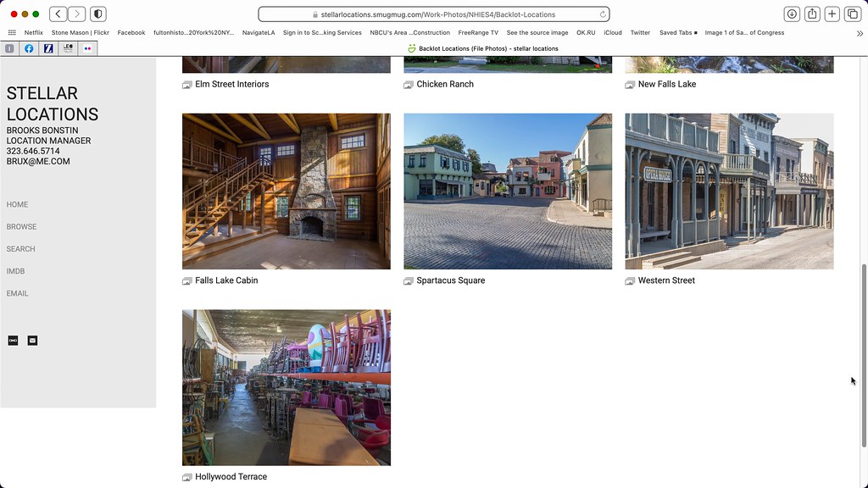
Task: Open the tab overview icon at top right
Action: pyautogui.click(x=852, y=14)
